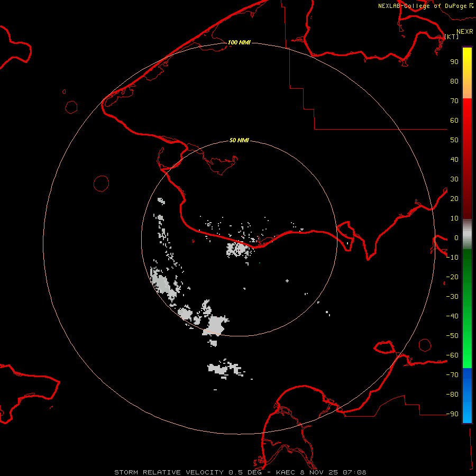Select the -90 value on velocity scale
476x476 pixels.
(452, 414)
